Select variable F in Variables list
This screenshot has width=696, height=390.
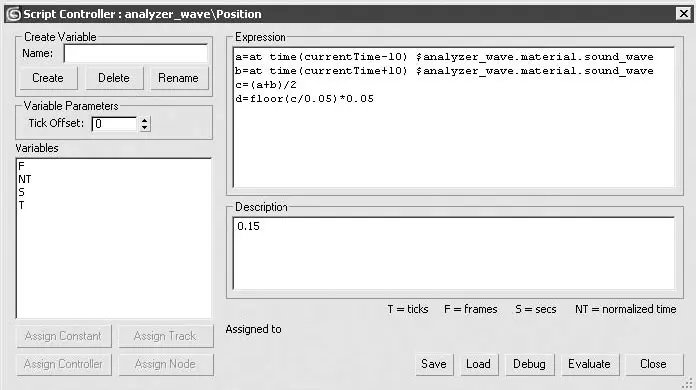coord(21,166)
